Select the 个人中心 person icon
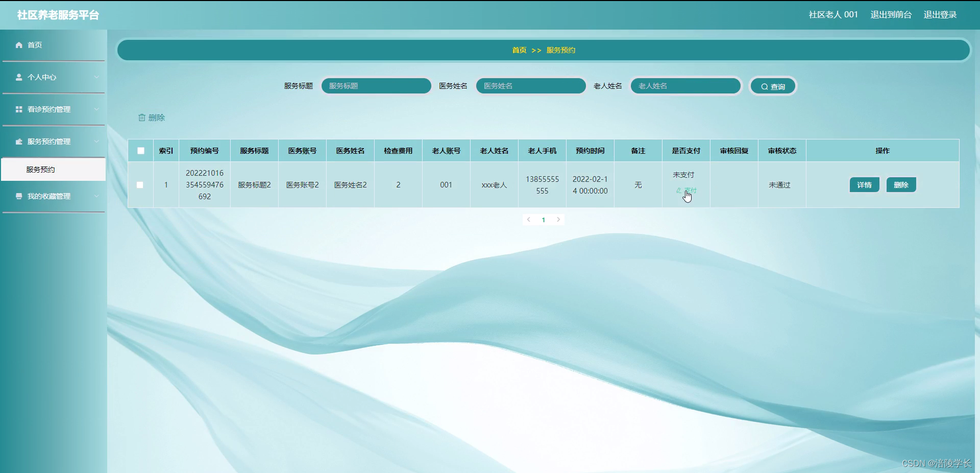 coord(18,77)
